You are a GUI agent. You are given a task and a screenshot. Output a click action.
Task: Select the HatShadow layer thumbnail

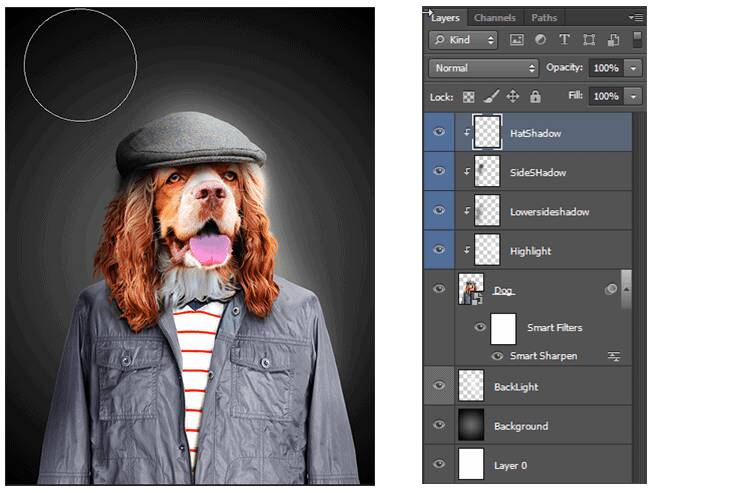(487, 132)
